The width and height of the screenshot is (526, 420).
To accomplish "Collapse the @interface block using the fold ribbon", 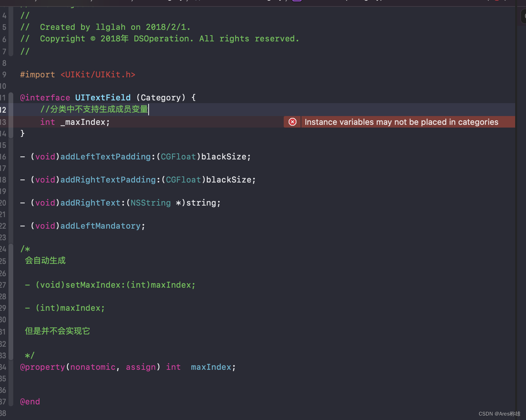I will (x=11, y=115).
